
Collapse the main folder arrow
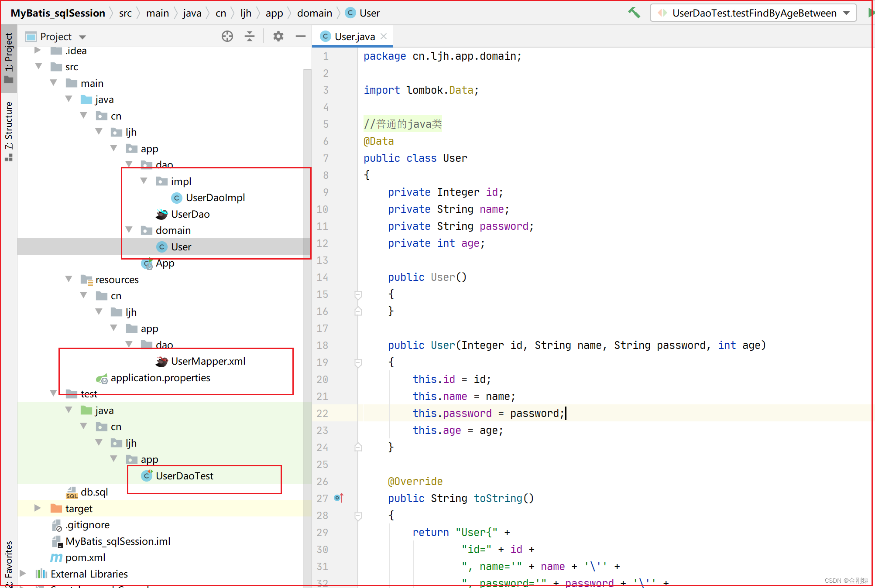point(53,83)
